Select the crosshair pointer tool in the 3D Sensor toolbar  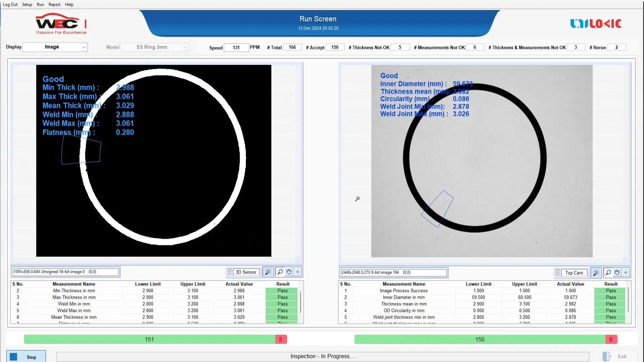pos(298,272)
